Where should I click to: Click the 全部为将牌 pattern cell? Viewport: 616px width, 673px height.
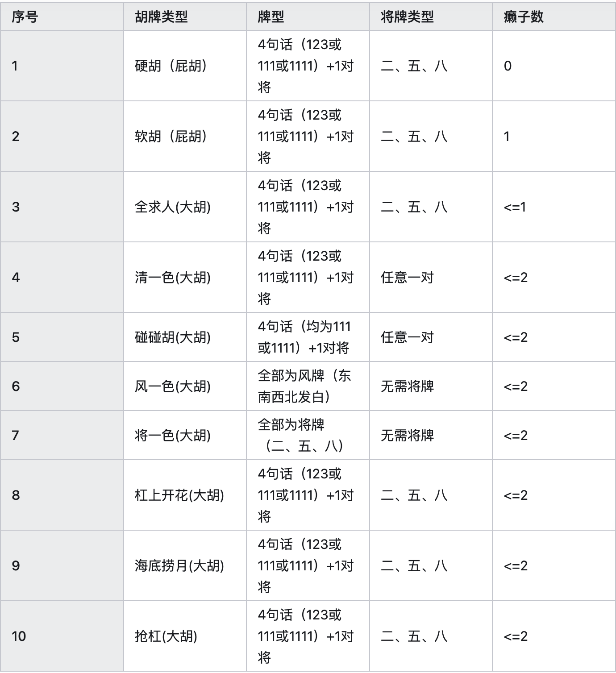(308, 435)
